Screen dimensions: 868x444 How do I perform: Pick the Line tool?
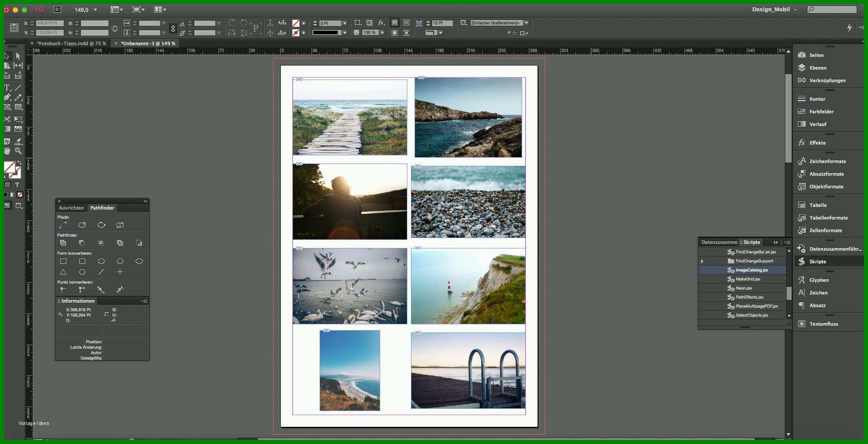18,88
